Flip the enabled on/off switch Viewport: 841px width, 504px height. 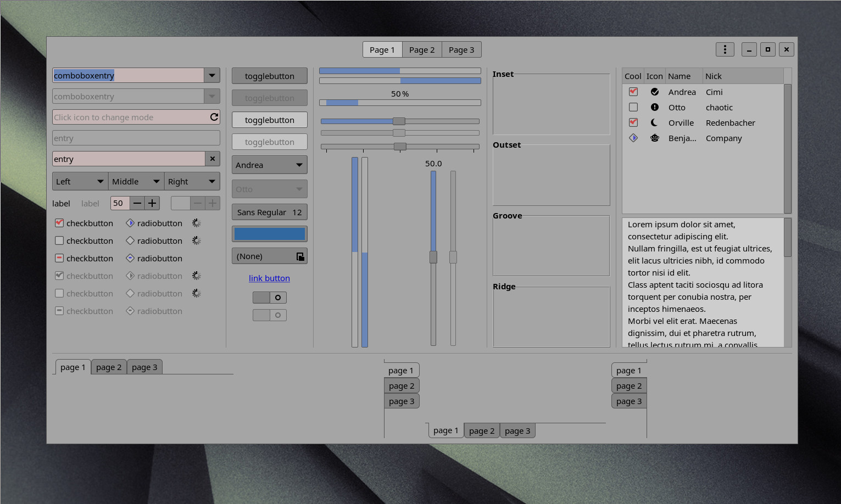click(270, 298)
